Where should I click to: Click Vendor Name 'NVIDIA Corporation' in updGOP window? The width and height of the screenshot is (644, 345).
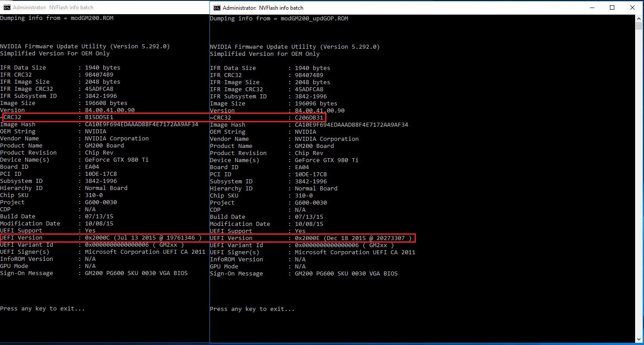pyautogui.click(x=327, y=139)
